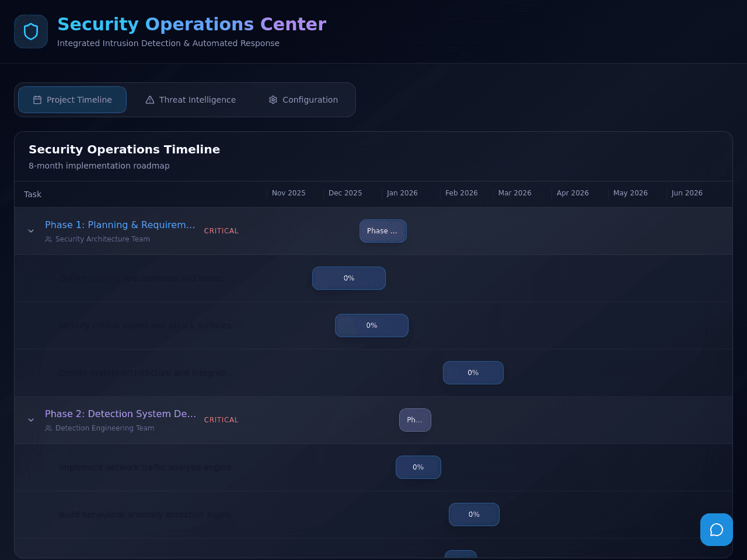
Task: Click 'Integrated Intrusion Detection & Automated Response' subtitle
Action: (x=168, y=43)
